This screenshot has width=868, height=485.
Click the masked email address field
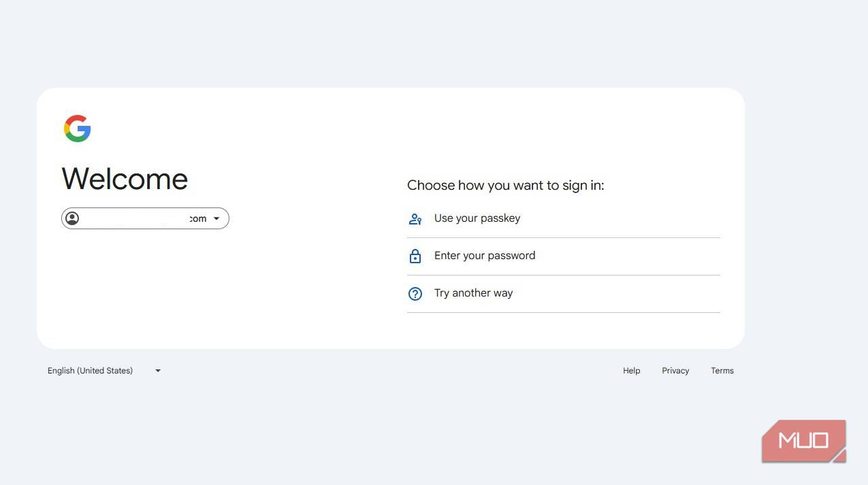(x=136, y=218)
